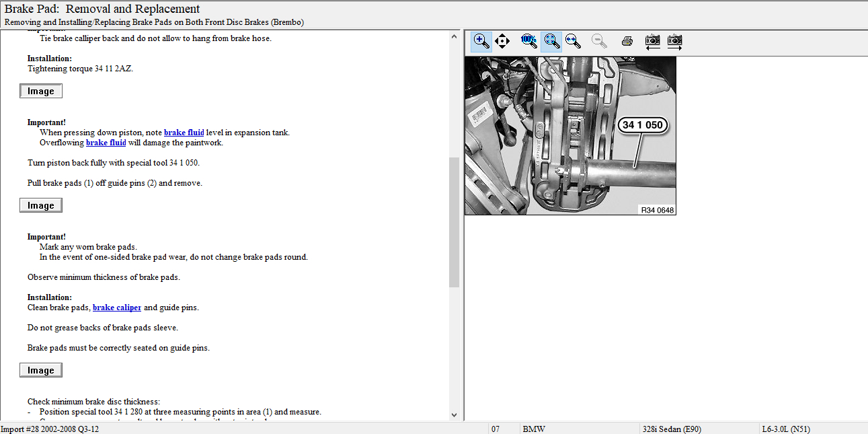Click 'Turn piston back fully with special tool' line
Viewport: 868px width, 434px height.
point(114,163)
